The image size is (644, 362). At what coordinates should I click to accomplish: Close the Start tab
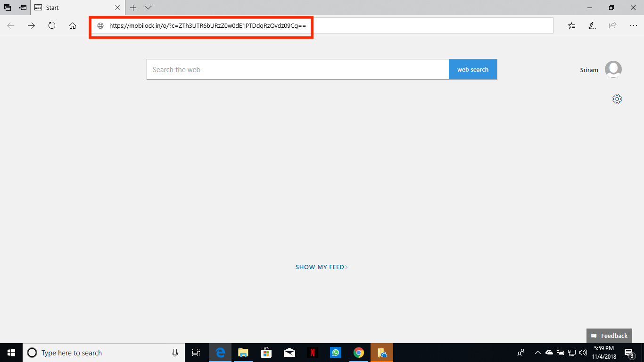click(x=117, y=8)
